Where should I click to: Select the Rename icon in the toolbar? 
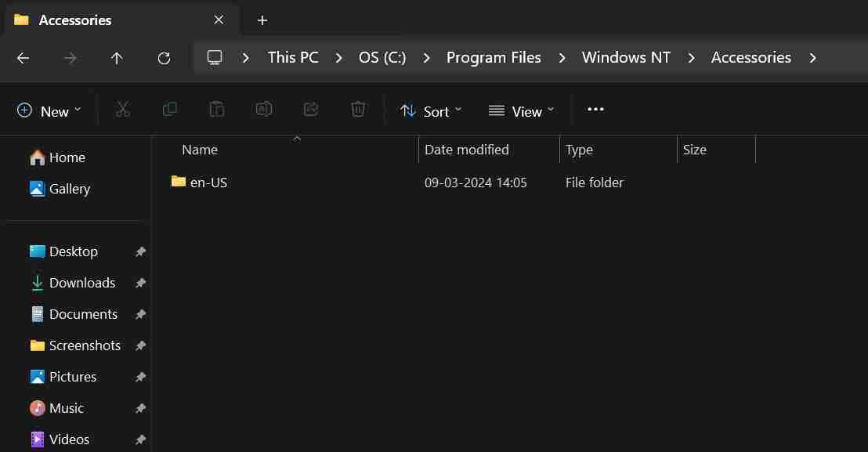click(x=264, y=110)
